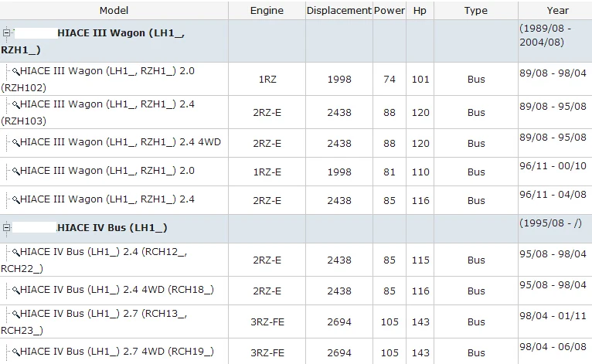Sort by the Engine column header
Screen dimensions: 592x364
coord(267,10)
